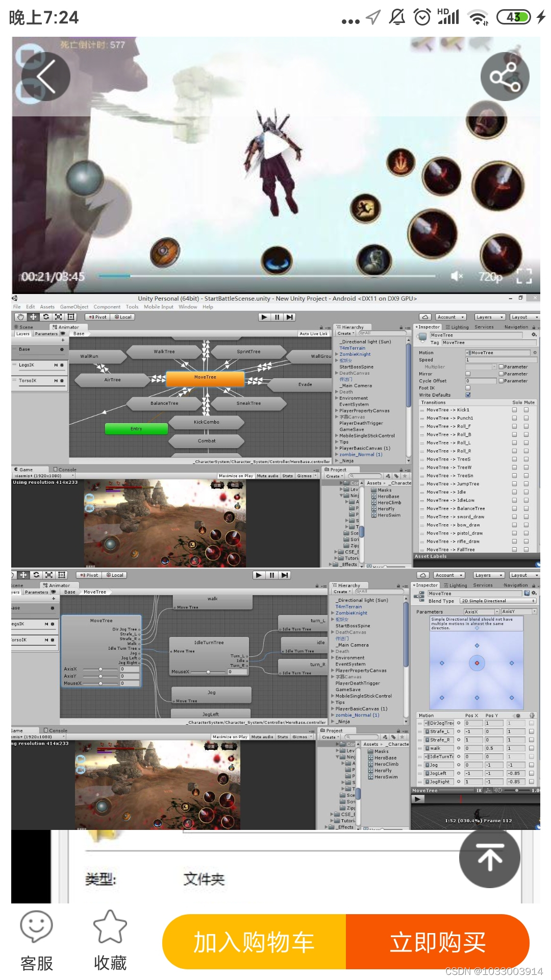Click Pause in the StartBattleScene Unity toolbar
This screenshot has width=551, height=980.
click(x=277, y=317)
